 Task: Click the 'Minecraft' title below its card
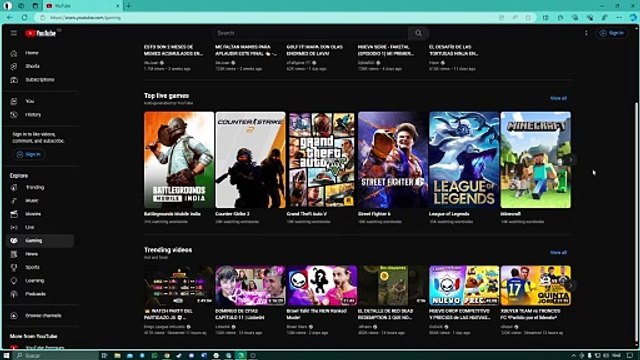[511, 214]
